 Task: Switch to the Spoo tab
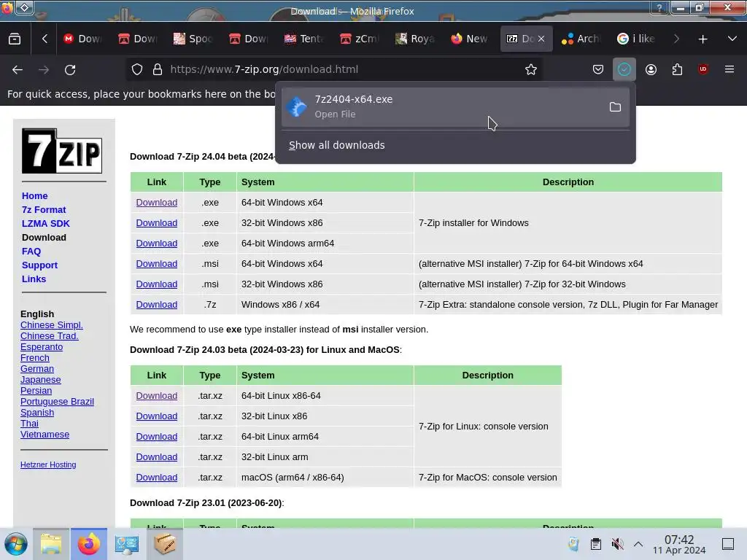point(193,39)
